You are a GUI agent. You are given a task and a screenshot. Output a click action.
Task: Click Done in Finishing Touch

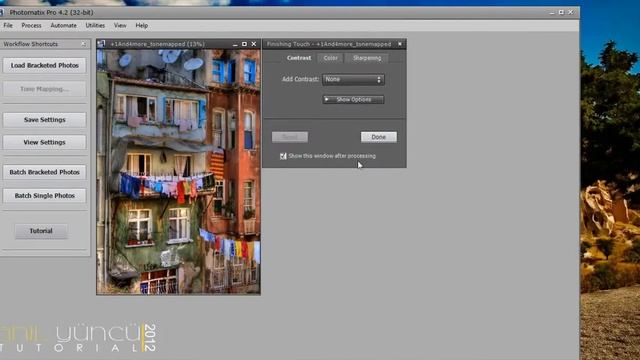[378, 137]
